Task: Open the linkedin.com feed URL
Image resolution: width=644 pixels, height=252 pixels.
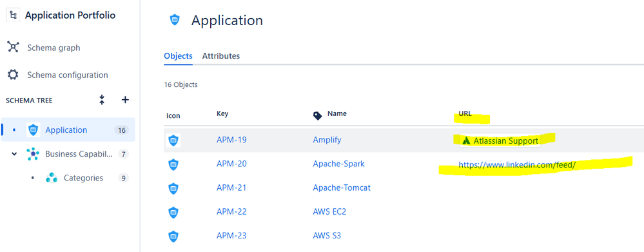Action: [518, 164]
